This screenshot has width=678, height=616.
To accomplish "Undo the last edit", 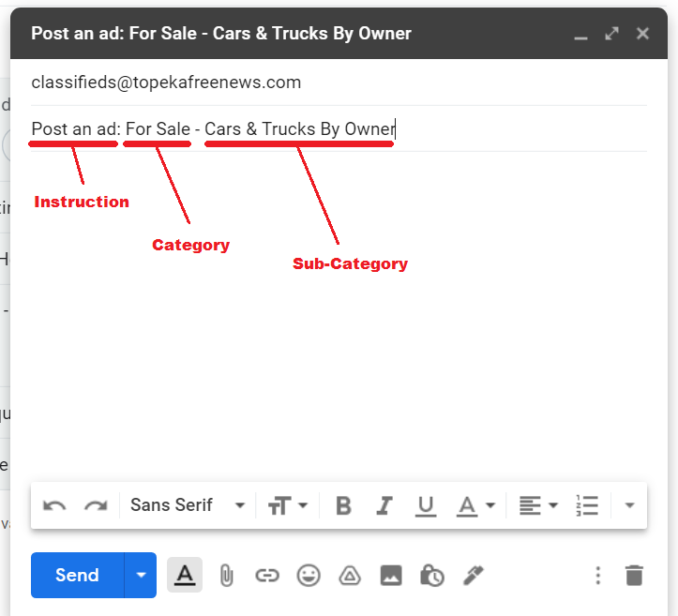I will click(54, 505).
